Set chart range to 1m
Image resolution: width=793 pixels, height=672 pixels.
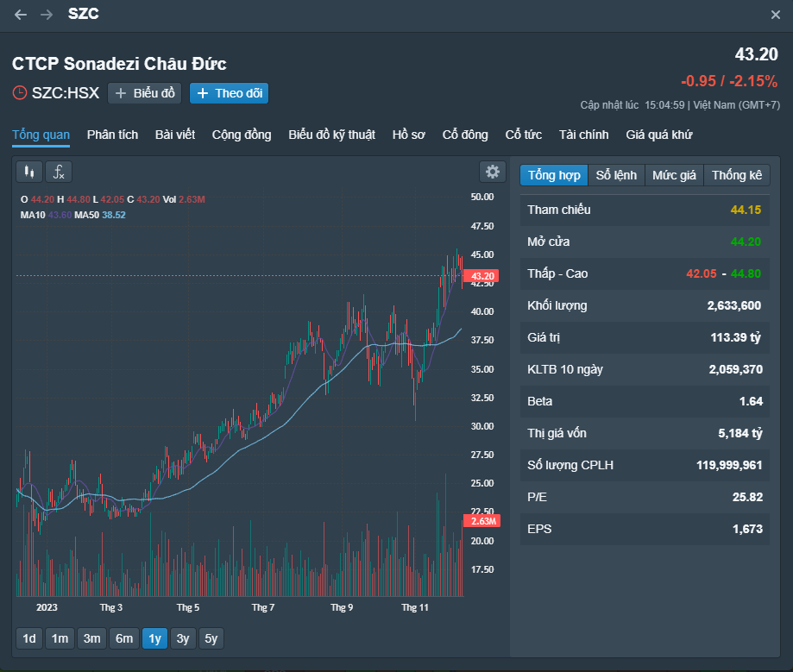60,638
